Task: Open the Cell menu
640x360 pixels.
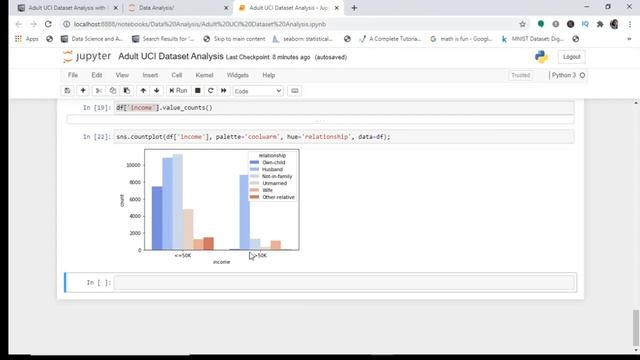Action: [x=177, y=75]
